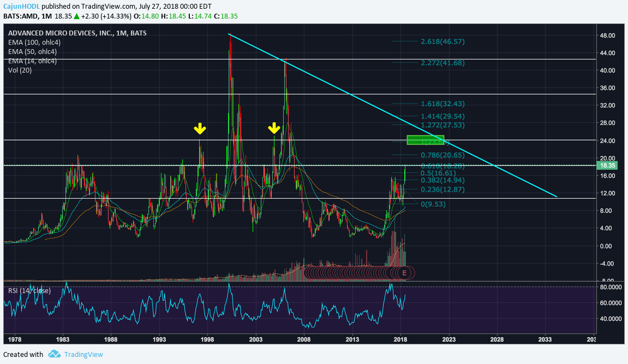Click the open value O:14.80
The width and height of the screenshot is (628, 364).
point(146,16)
